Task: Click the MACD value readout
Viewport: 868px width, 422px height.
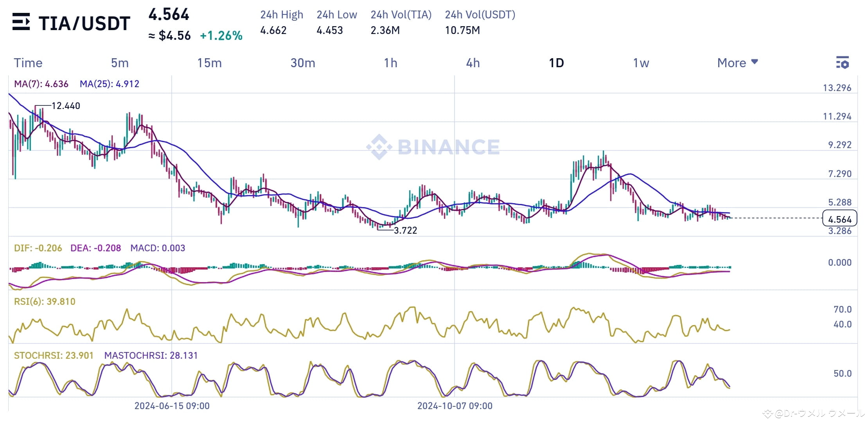Action: [158, 248]
